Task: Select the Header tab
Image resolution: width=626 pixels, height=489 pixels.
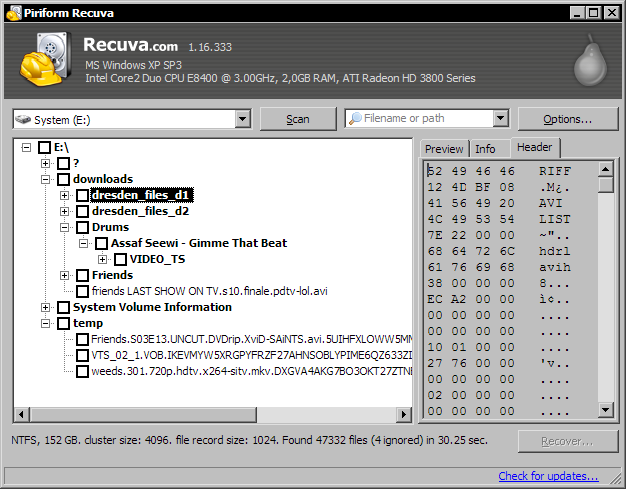Action: click(535, 147)
